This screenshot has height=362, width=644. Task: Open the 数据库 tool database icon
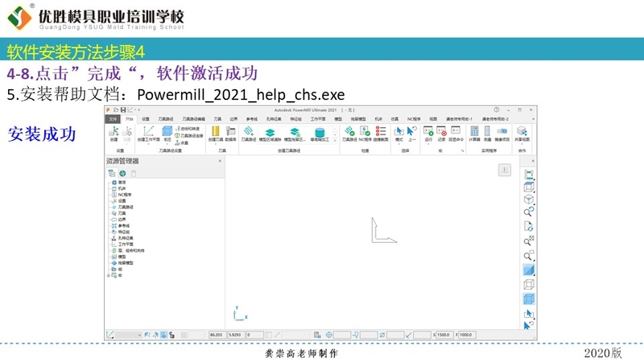click(x=231, y=134)
